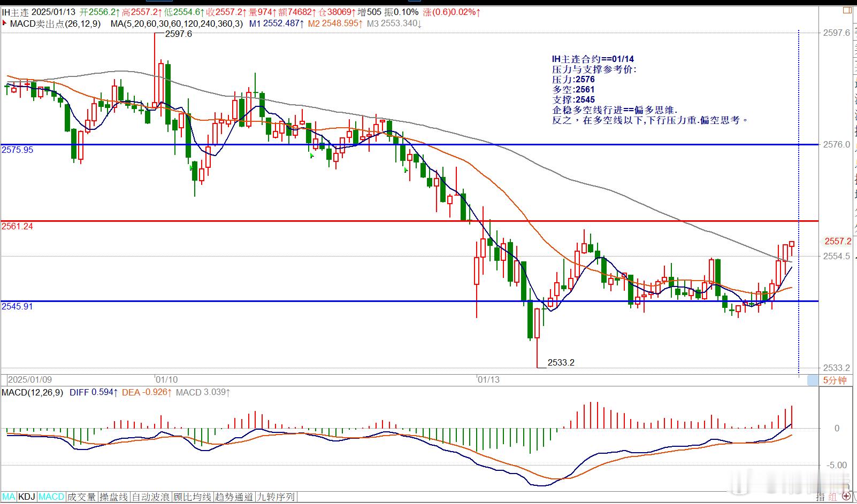Open the 操盘线 indicator tab
This screenshot has width=857, height=504.
click(x=114, y=497)
